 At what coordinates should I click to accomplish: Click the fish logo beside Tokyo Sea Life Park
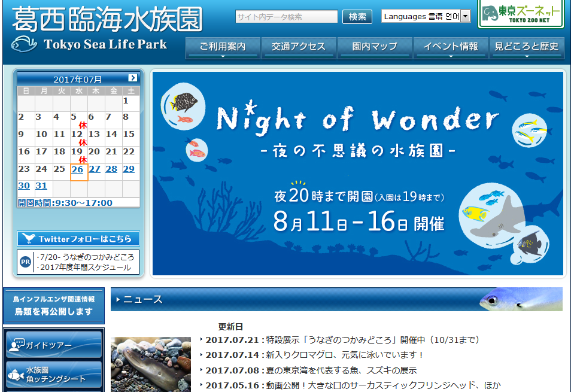24,45
